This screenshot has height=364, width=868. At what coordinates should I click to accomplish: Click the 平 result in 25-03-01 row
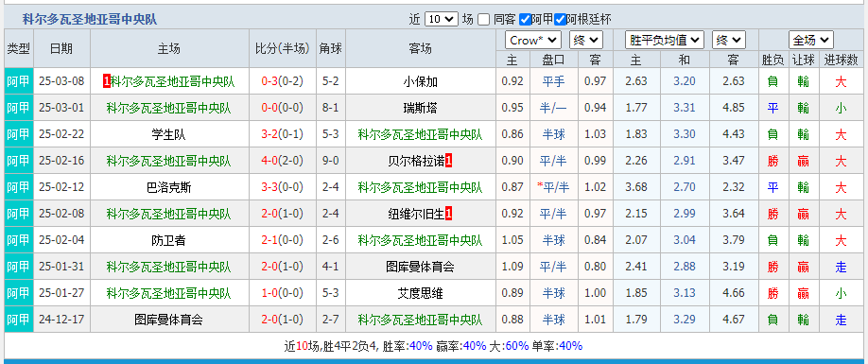click(773, 108)
